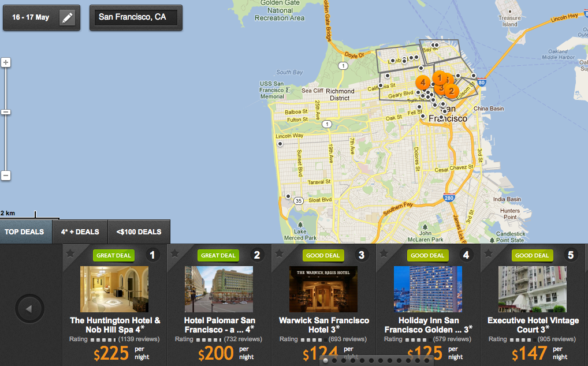
Task: Click the (1139 reviews) text
Action: (139, 339)
